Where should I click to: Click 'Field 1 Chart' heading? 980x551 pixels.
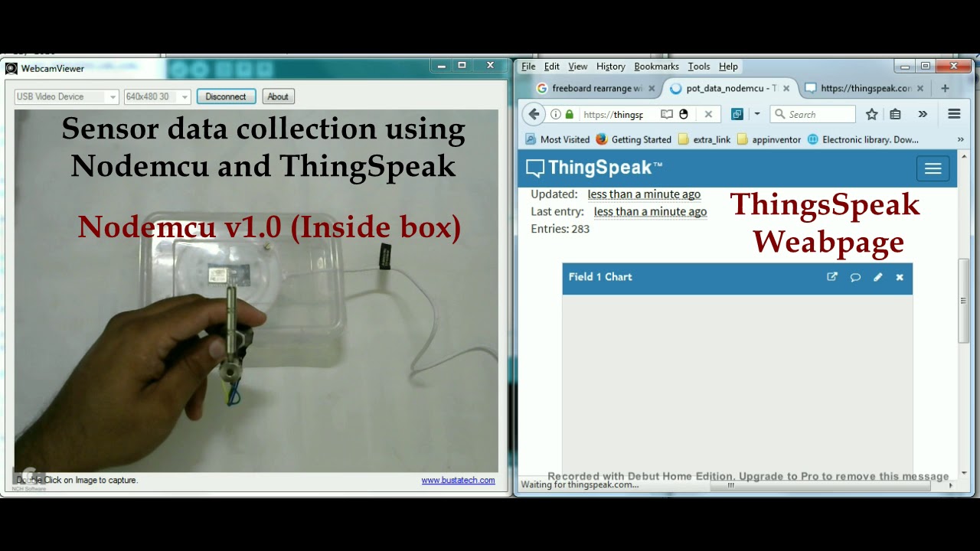point(600,277)
